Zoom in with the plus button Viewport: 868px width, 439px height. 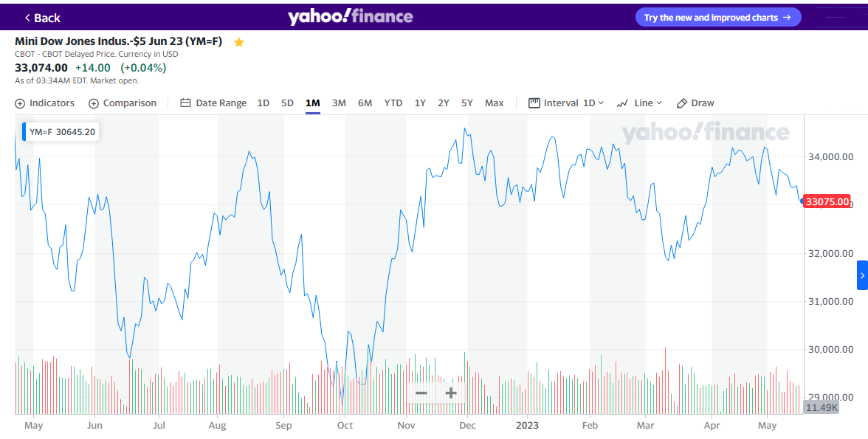click(x=451, y=393)
